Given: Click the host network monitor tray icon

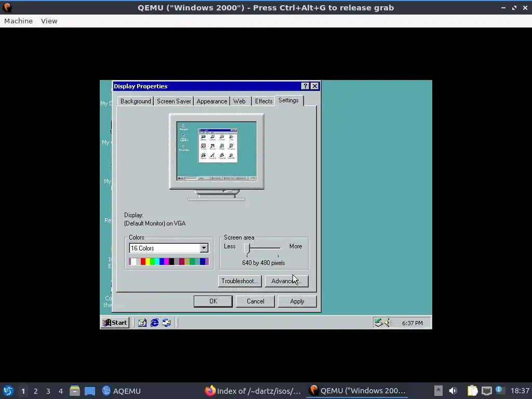Looking at the screenshot, I should tap(486, 391).
